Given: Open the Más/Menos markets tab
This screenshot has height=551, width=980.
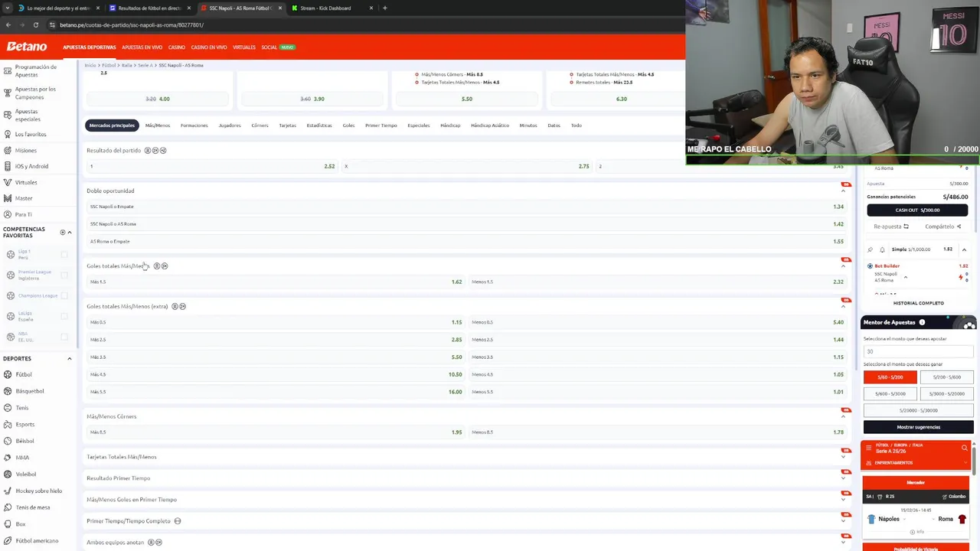Looking at the screenshot, I should coord(158,126).
